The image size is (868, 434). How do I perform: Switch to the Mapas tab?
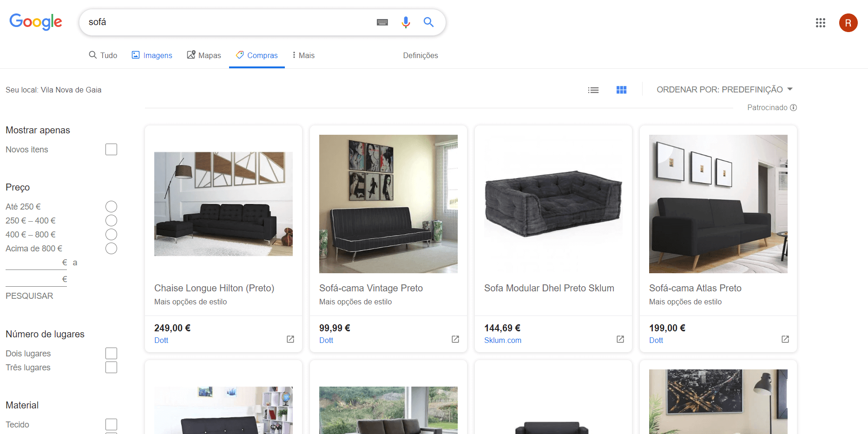click(x=204, y=55)
